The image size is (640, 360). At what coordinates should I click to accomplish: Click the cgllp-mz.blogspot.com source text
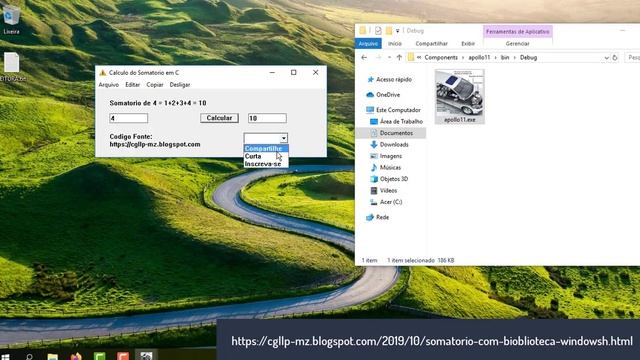[155, 144]
